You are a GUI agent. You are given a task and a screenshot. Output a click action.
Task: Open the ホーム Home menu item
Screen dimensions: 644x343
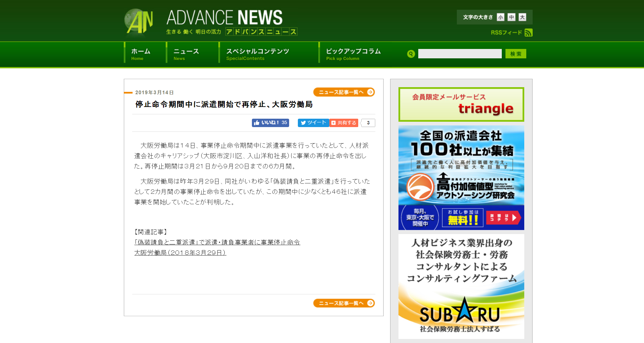pos(141,54)
